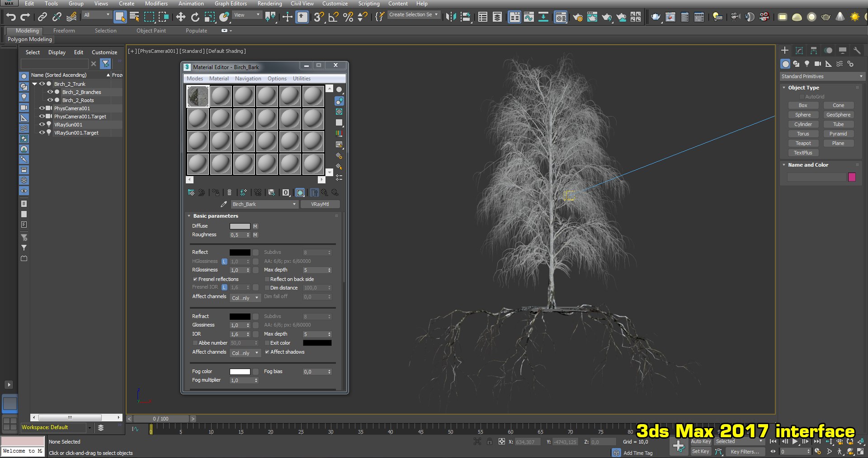
Task: Click the Mirror tool icon
Action: point(451,17)
